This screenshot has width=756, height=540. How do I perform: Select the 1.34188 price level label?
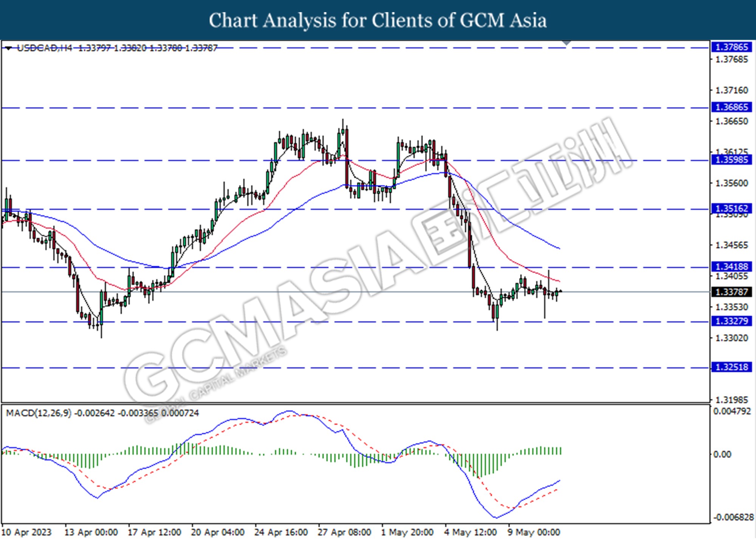click(x=731, y=267)
